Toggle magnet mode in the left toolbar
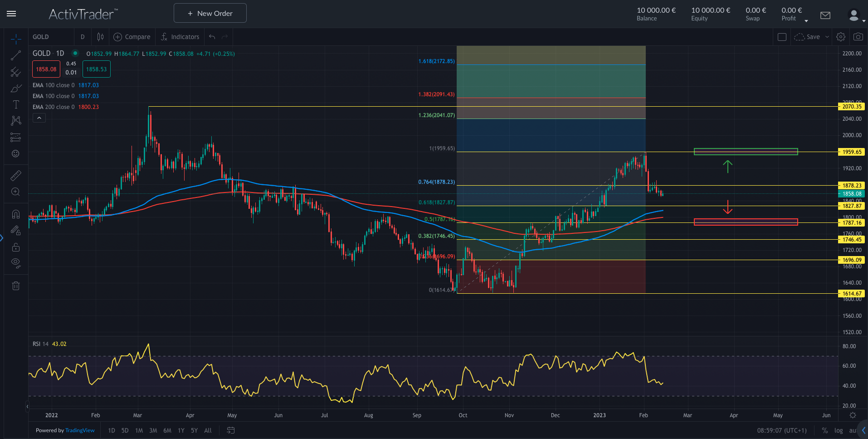This screenshot has height=439, width=868. tap(15, 214)
